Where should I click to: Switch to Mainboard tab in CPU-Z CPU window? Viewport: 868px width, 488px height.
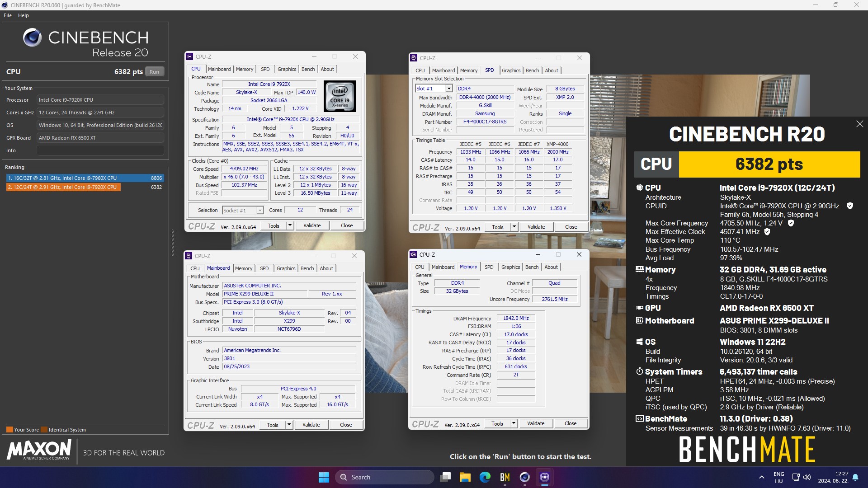pyautogui.click(x=219, y=69)
